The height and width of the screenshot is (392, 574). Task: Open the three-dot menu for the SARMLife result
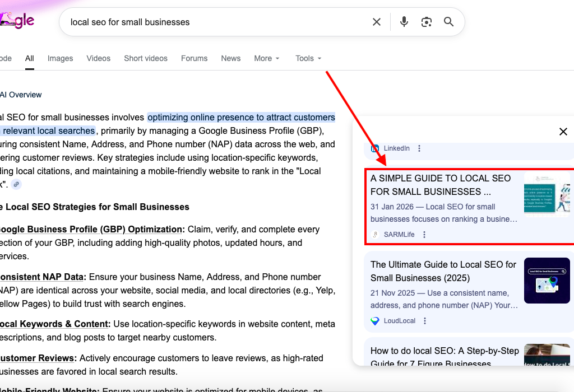424,234
